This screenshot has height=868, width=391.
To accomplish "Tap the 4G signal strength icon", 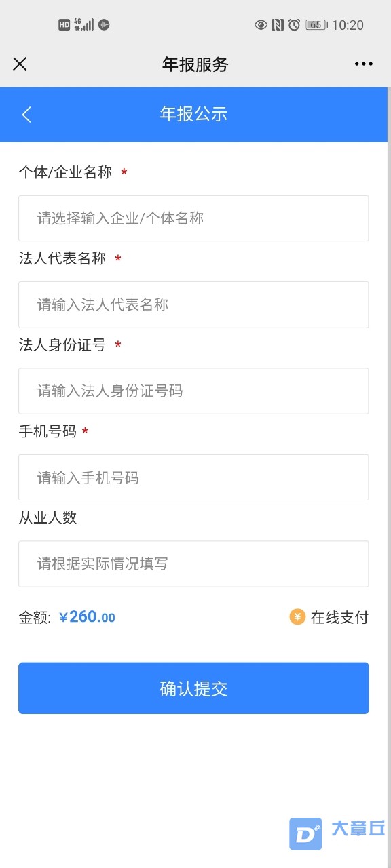I will (x=84, y=25).
